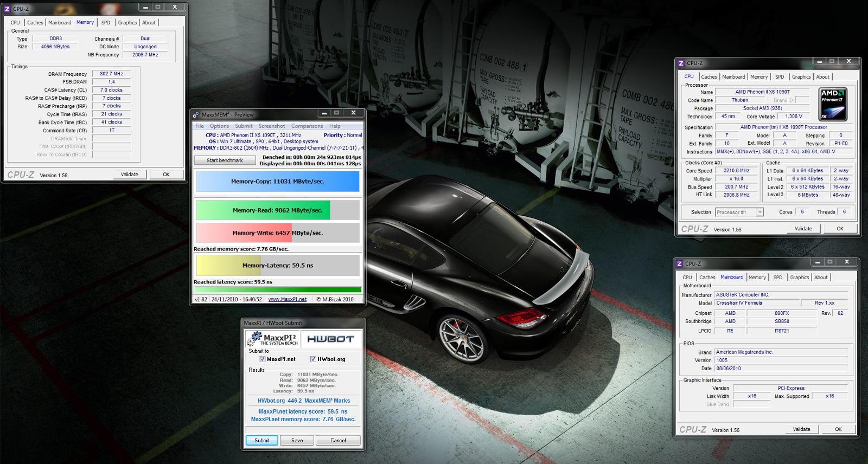Click the AMD Phenom II processor logo

coord(832,104)
